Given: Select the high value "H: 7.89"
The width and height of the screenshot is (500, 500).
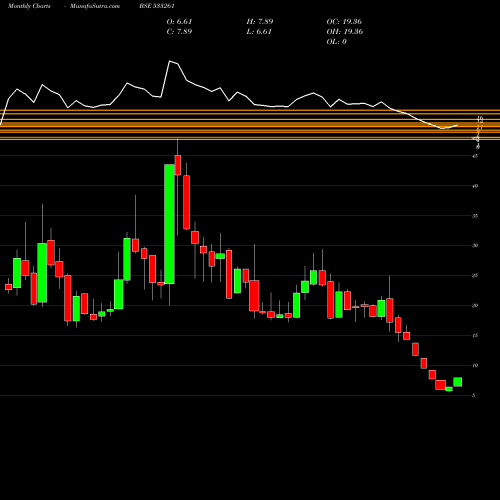Looking at the screenshot, I should click(260, 22).
